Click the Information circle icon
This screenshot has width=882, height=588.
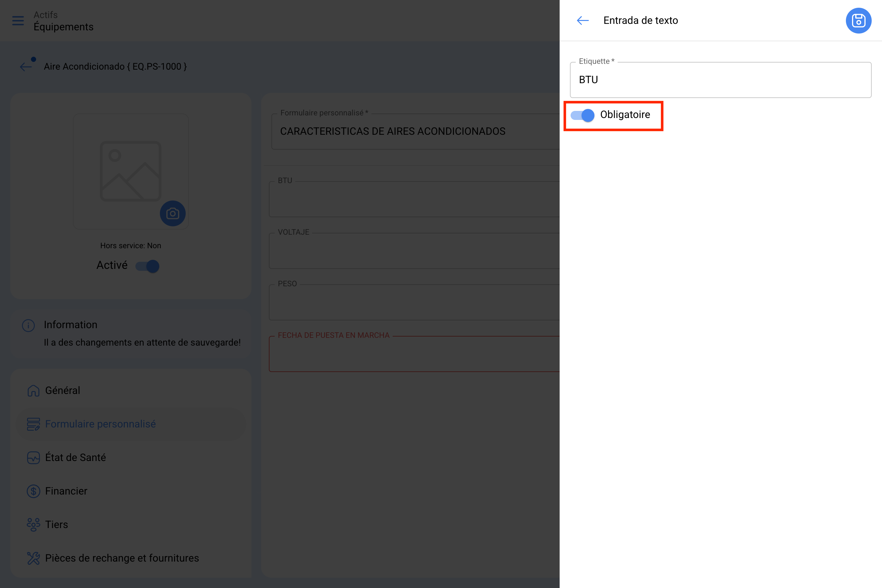[x=28, y=325]
